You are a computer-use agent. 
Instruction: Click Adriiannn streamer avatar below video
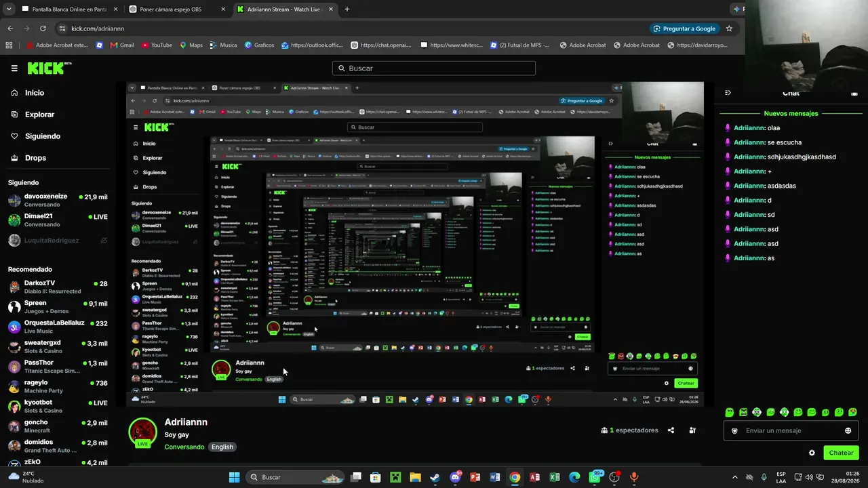point(142,432)
